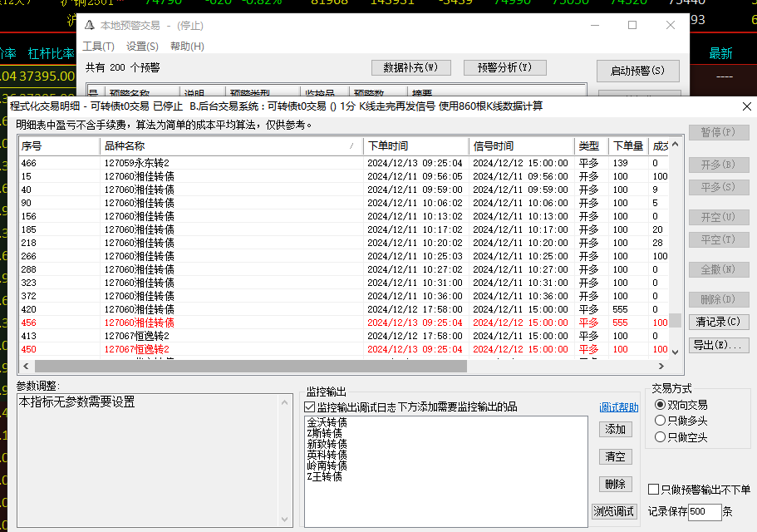The image size is (757, 532).
Task: Click down arrow of 参数调整 box scrollbar
Action: click(284, 520)
